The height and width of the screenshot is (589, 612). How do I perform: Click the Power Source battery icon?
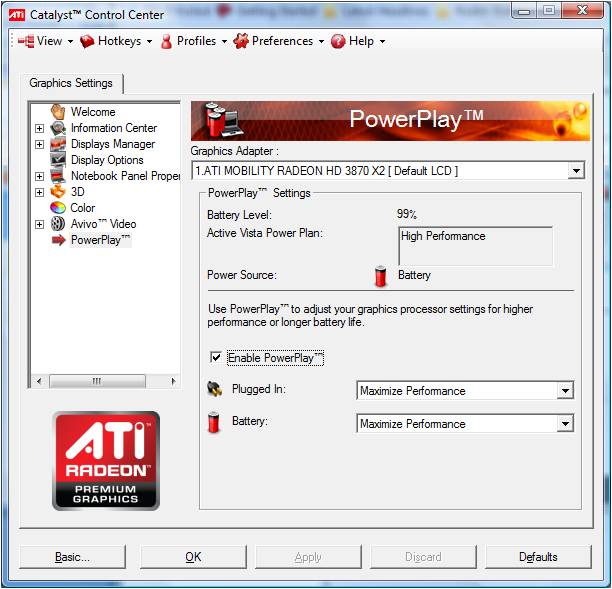(x=380, y=276)
